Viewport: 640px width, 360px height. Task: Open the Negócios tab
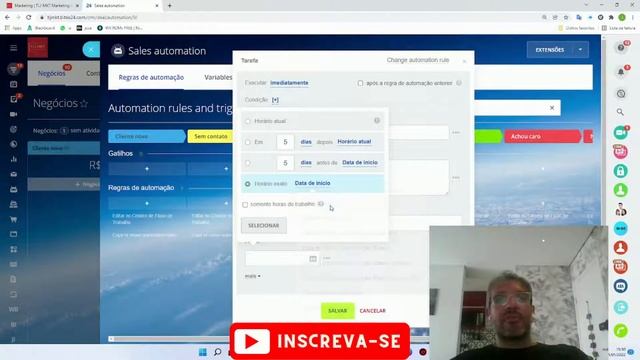(51, 73)
